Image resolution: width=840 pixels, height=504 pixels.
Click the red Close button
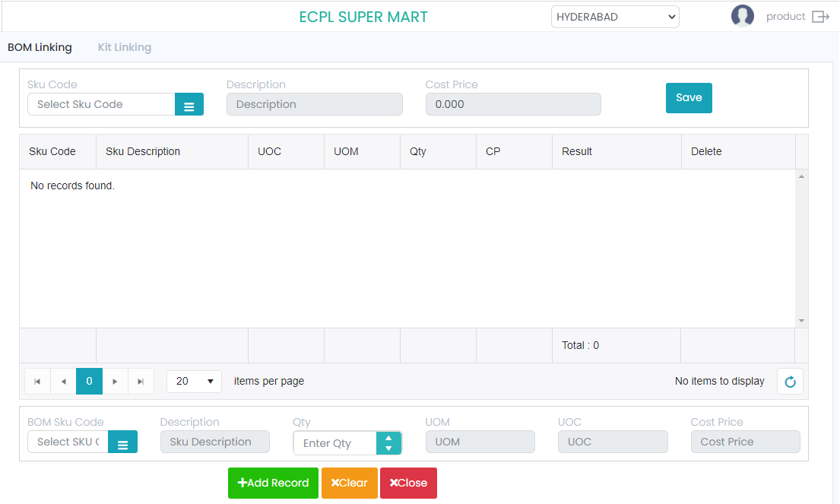(x=408, y=483)
